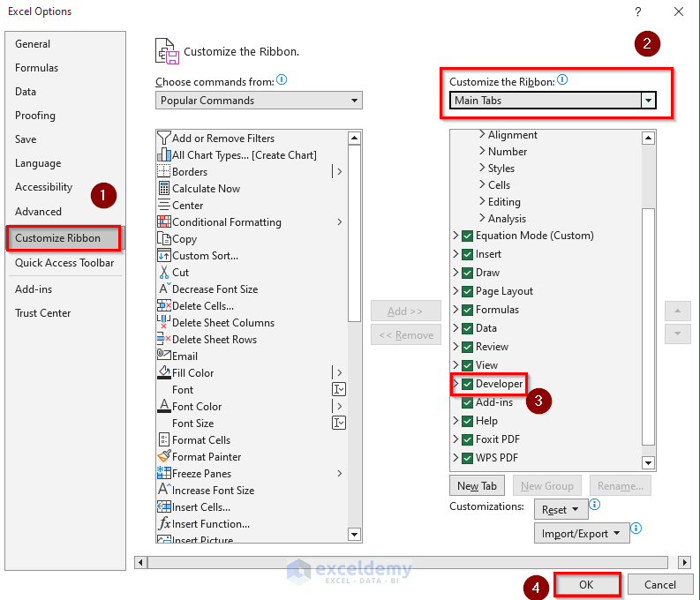Click the Decrease Font Size icon
The width and height of the screenshot is (700, 600).
point(164,289)
